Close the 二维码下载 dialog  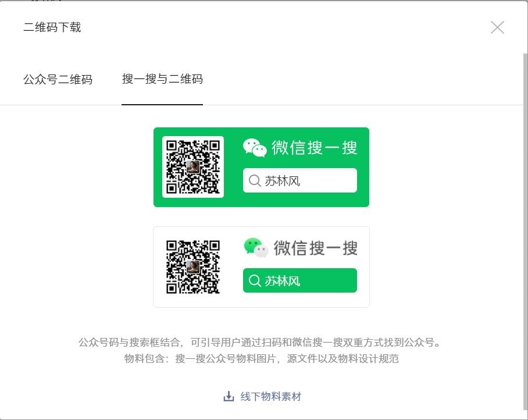coord(497,27)
